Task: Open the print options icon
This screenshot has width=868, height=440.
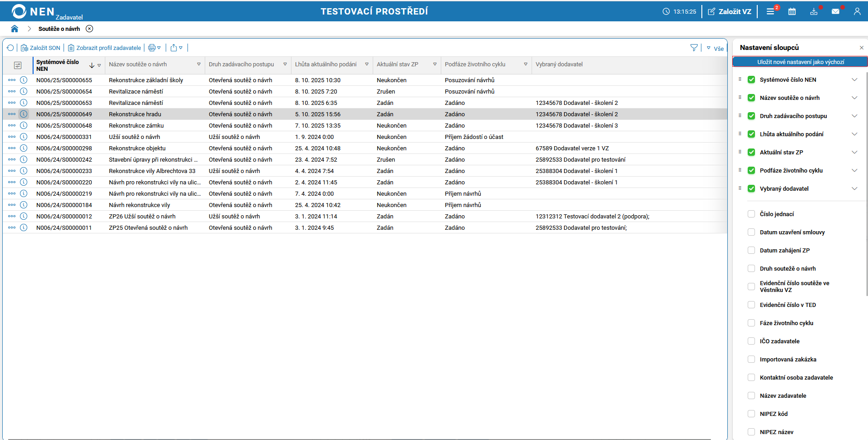Action: [154, 48]
